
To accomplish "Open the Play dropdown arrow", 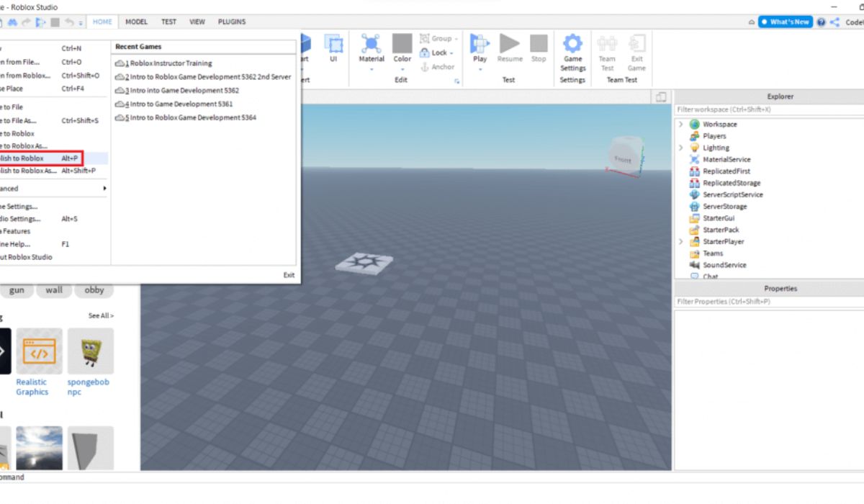I will [x=480, y=70].
